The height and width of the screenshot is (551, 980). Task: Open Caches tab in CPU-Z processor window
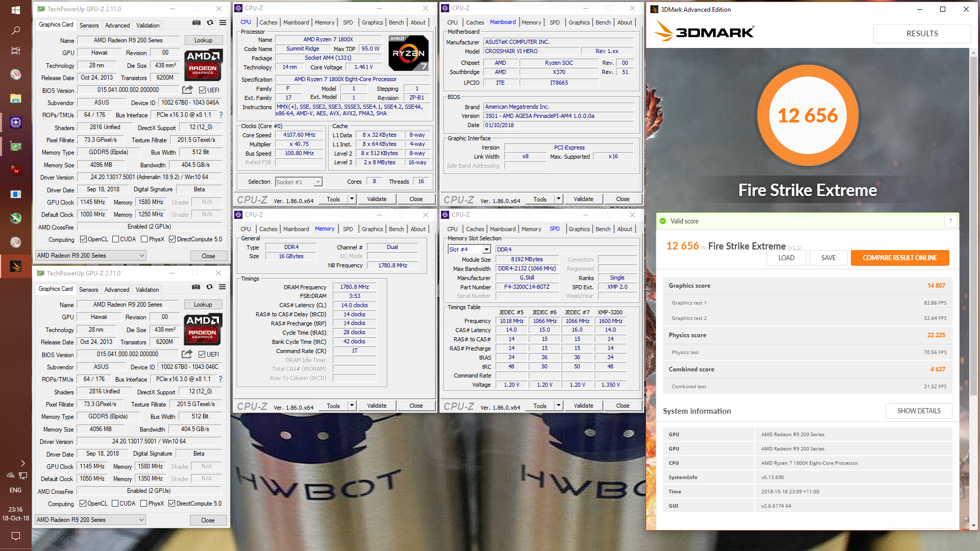pyautogui.click(x=268, y=22)
